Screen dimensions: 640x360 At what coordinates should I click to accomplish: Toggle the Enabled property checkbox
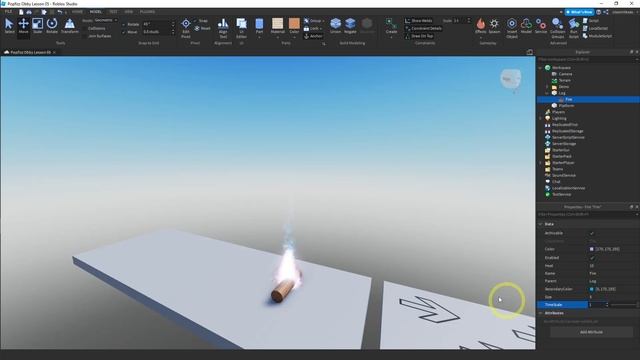click(x=592, y=258)
